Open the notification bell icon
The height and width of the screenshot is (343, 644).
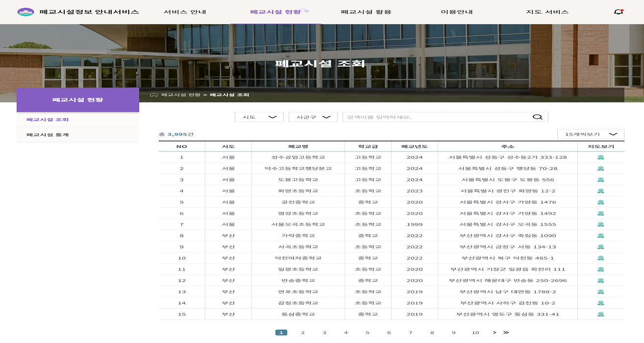point(619,10)
